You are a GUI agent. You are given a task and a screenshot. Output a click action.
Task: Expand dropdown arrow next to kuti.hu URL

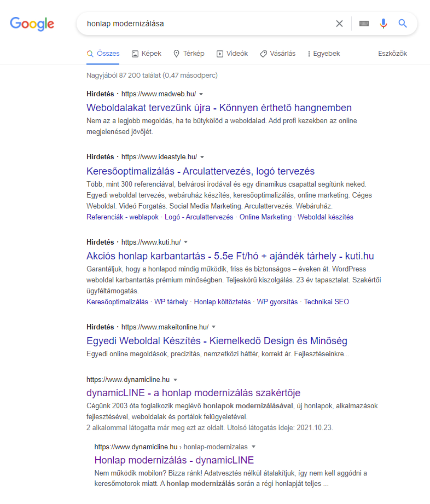(186, 242)
